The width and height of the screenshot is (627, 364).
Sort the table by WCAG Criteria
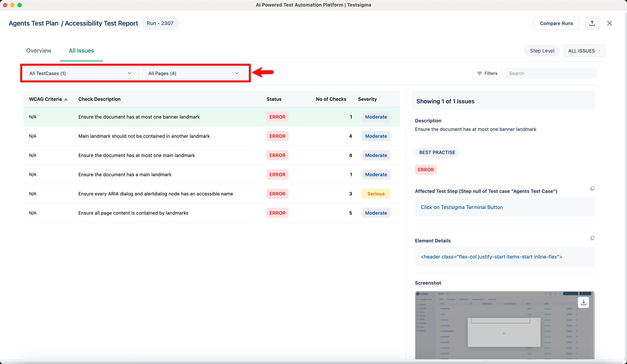coord(66,99)
